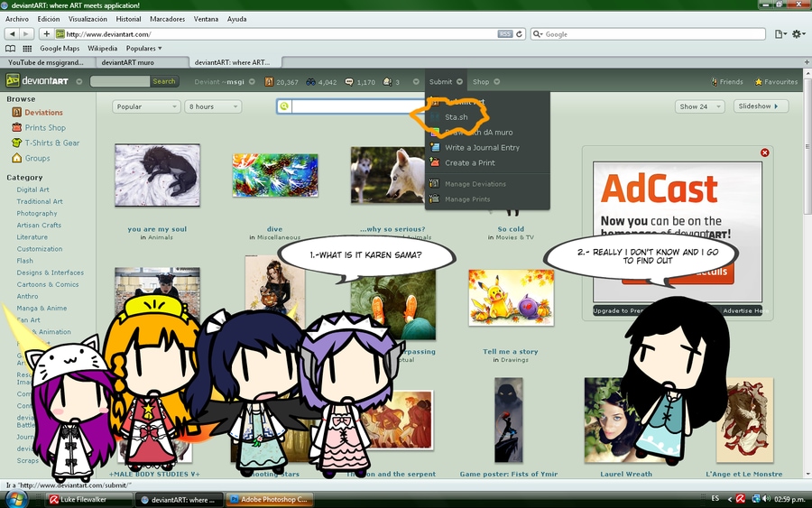Close the AdCast advertisement with the red X
Viewport: 812px width, 508px height.
(x=764, y=152)
